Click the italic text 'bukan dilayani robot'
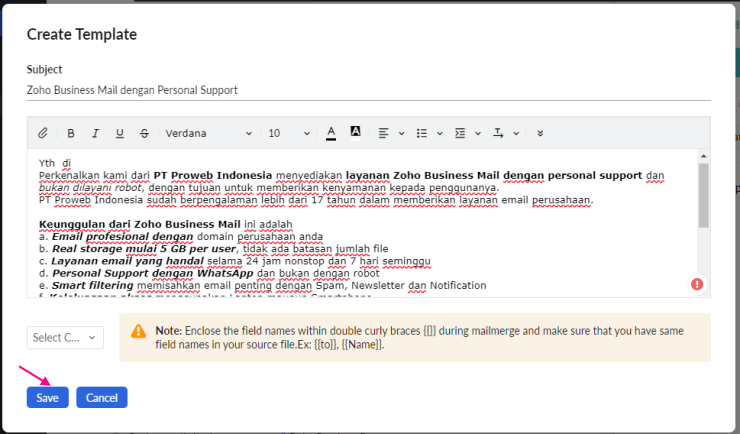The width and height of the screenshot is (740, 434). point(90,188)
